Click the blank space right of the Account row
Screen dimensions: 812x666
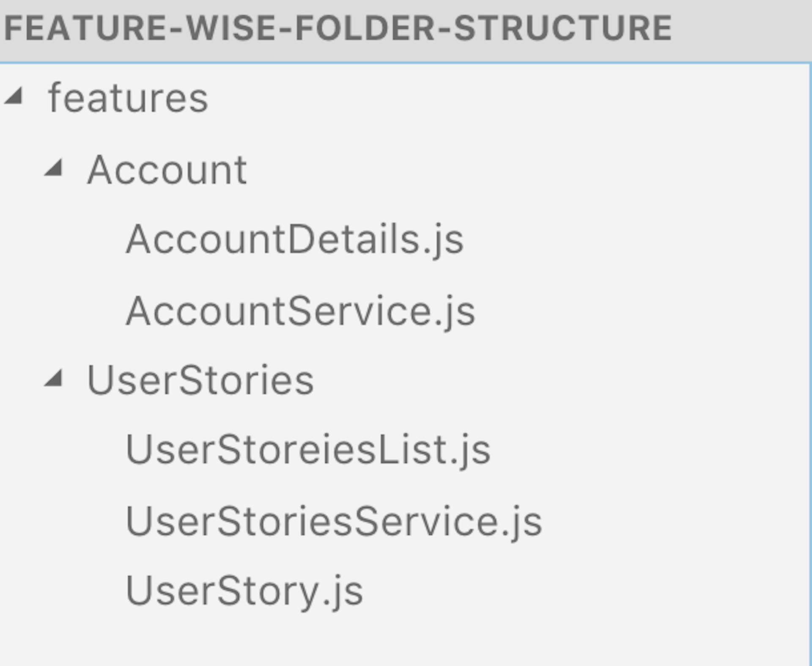(507, 170)
